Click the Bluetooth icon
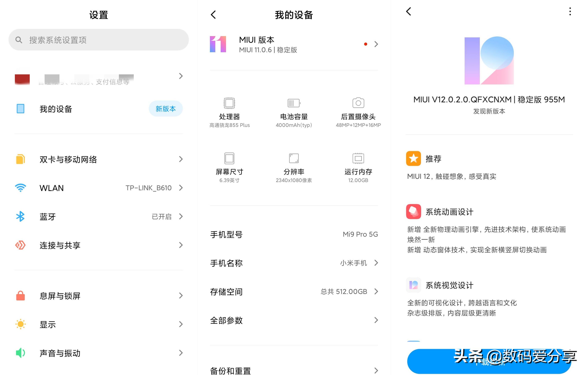This screenshot has height=375, width=588. pos(21,216)
